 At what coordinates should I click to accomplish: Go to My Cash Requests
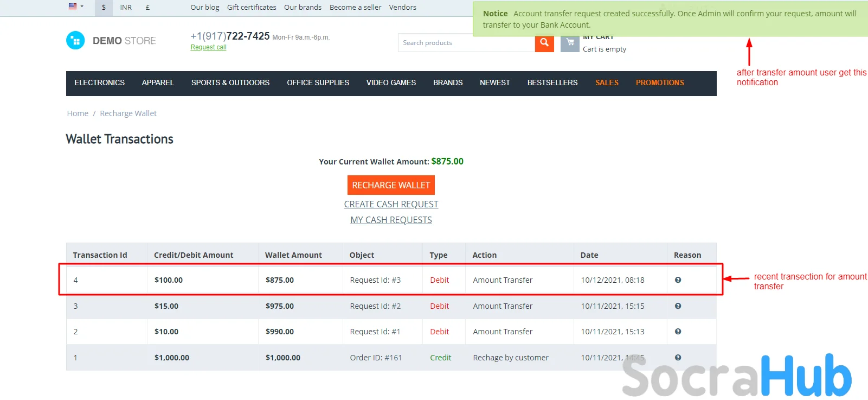[x=391, y=220]
